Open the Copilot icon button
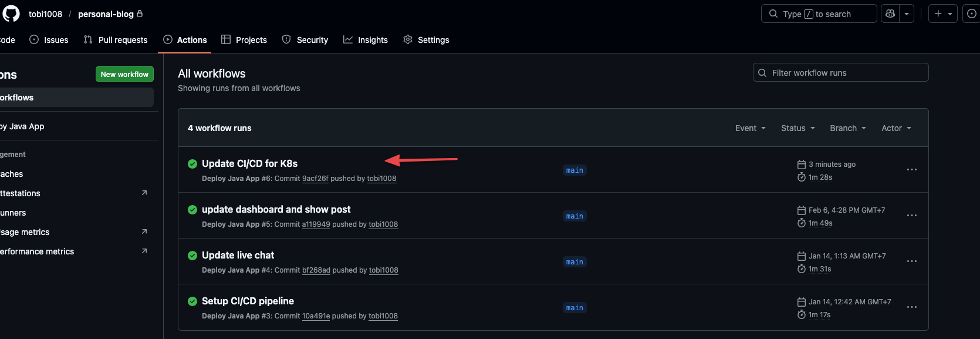This screenshot has height=339, width=980. pos(890,14)
